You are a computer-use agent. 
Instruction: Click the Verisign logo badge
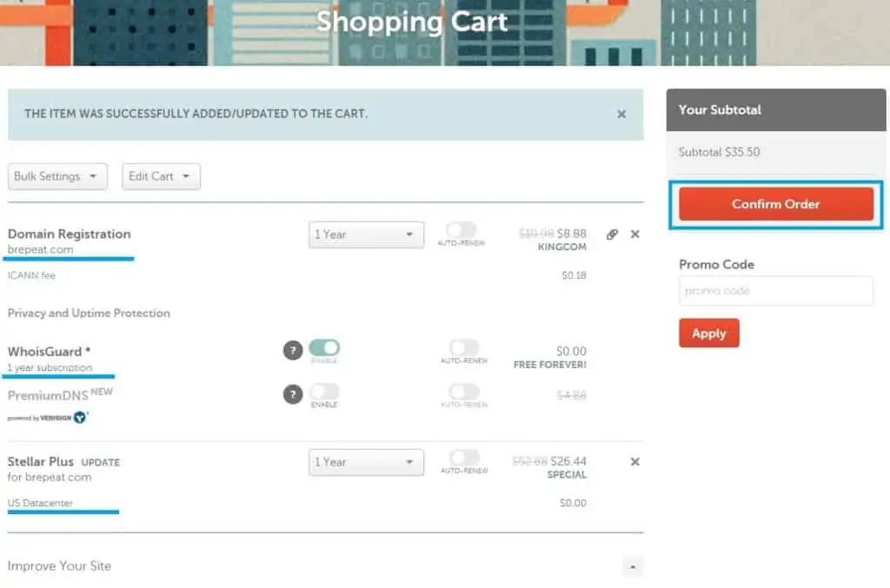(81, 417)
